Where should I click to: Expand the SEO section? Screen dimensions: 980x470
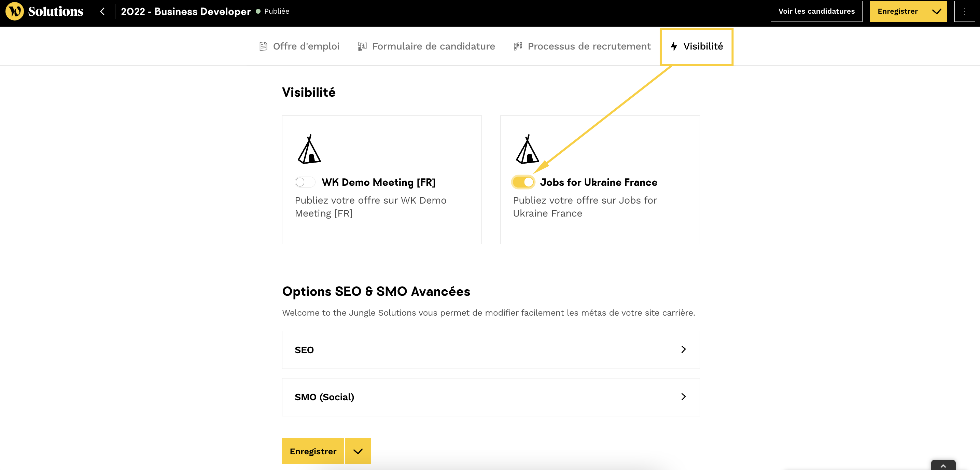coord(490,350)
